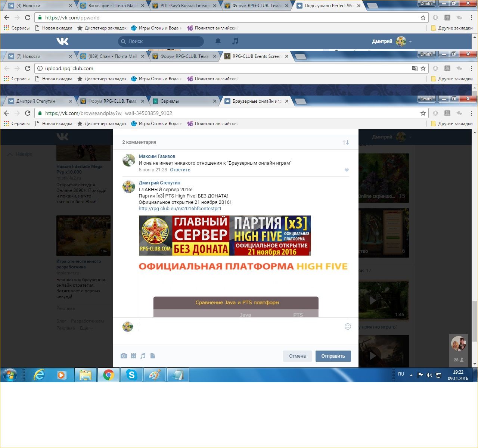This screenshot has width=478, height=448.
Task: Open the 1:46 video thumbnail on right
Action: pyautogui.click(x=384, y=300)
